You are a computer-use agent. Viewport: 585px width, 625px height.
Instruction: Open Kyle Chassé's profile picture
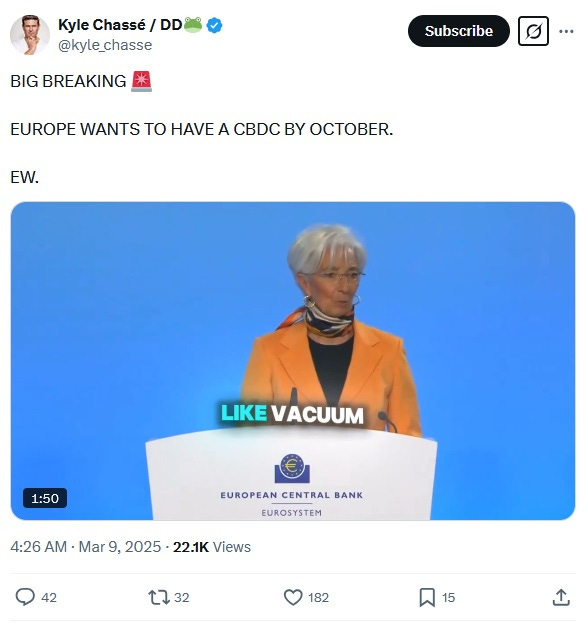pos(30,35)
